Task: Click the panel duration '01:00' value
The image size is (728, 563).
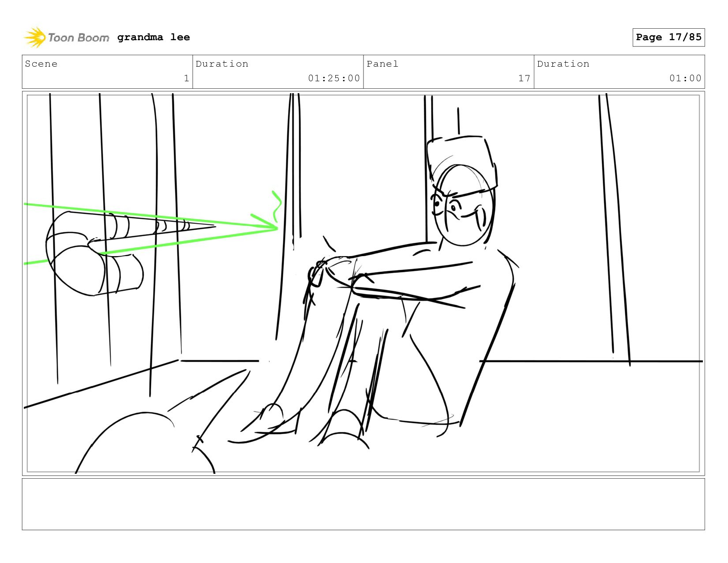Action: pos(685,78)
